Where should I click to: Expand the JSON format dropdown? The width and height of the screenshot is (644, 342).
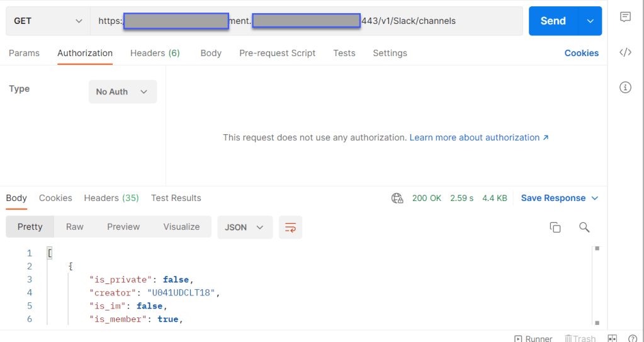pyautogui.click(x=244, y=227)
